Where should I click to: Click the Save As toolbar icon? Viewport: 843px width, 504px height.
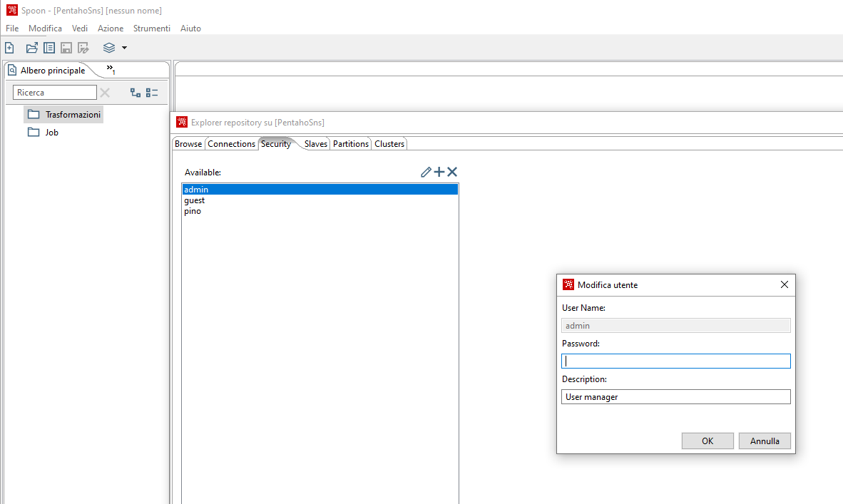coord(83,47)
